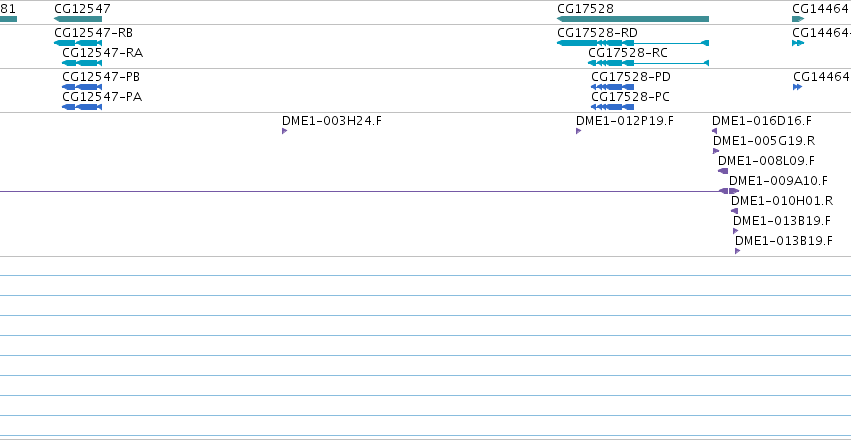Select the teal CG12547 gene bar
The height and width of the screenshot is (440, 851).
click(78, 19)
